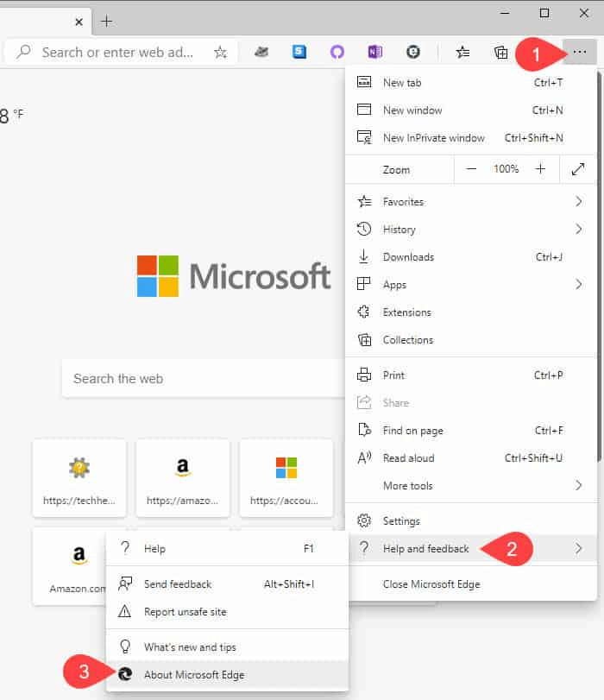The image size is (604, 700).
Task: Open the Favorites toolbar icon
Action: [x=462, y=53]
